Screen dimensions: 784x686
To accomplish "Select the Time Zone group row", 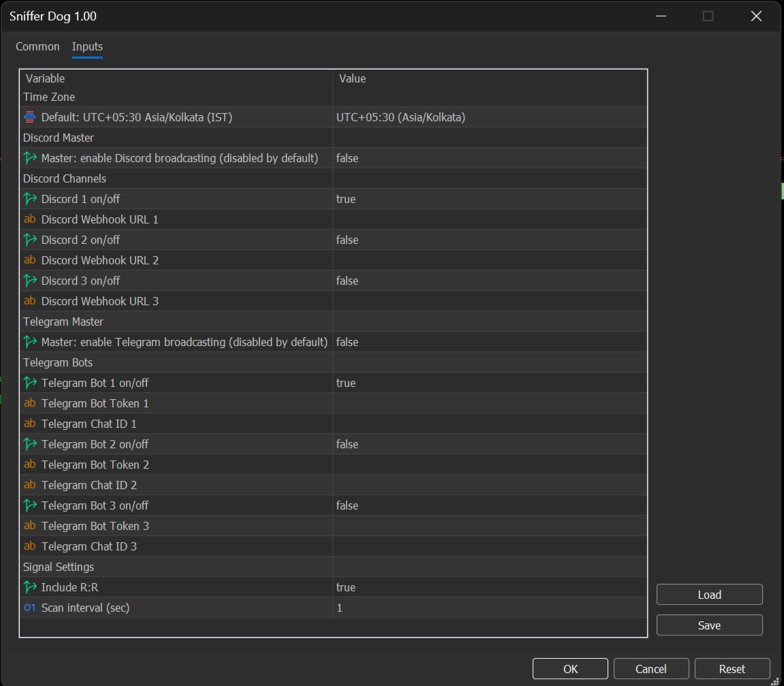I will (x=334, y=97).
